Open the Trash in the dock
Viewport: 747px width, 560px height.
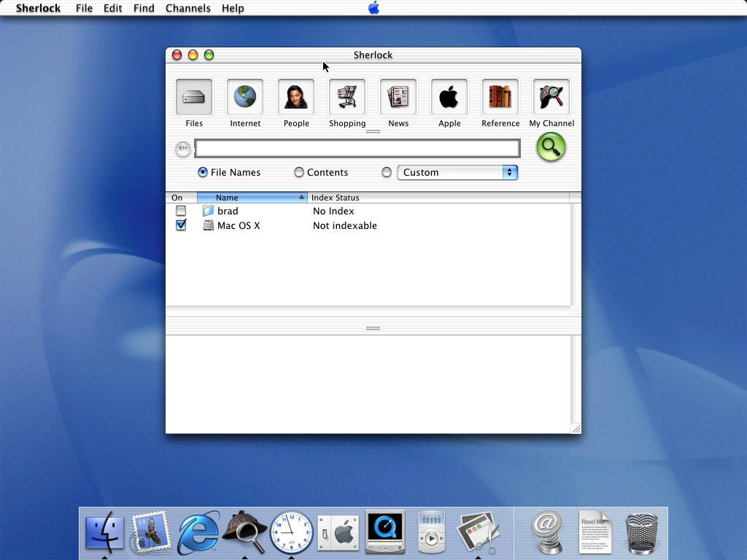click(641, 533)
